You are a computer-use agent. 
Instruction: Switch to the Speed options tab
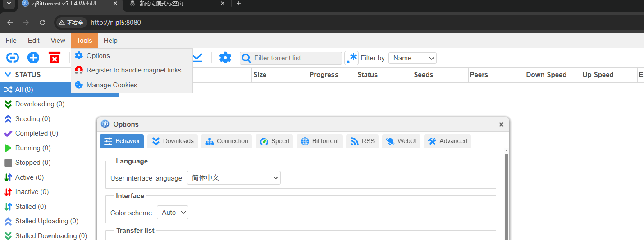pos(274,141)
